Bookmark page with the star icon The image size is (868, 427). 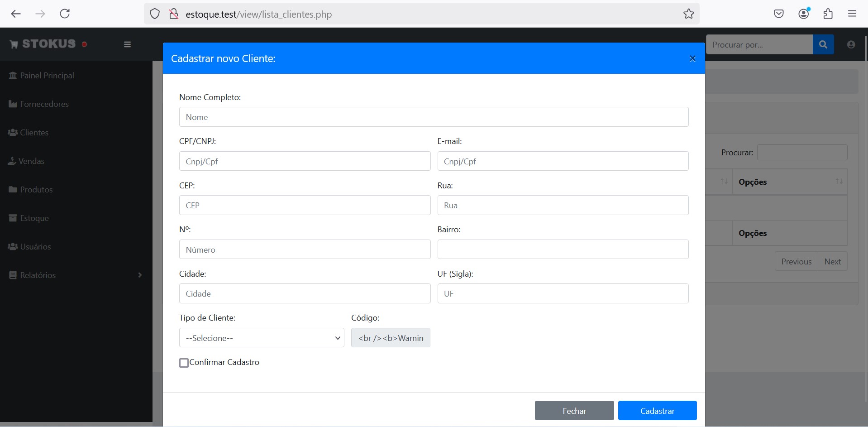tap(688, 14)
